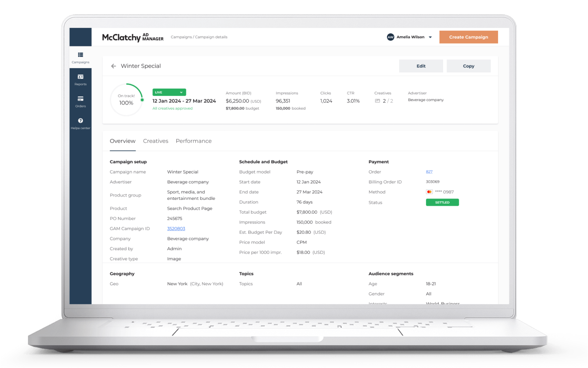The width and height of the screenshot is (588, 368).
Task: Click the McClatchy Ad Manager logo
Action: tap(133, 37)
